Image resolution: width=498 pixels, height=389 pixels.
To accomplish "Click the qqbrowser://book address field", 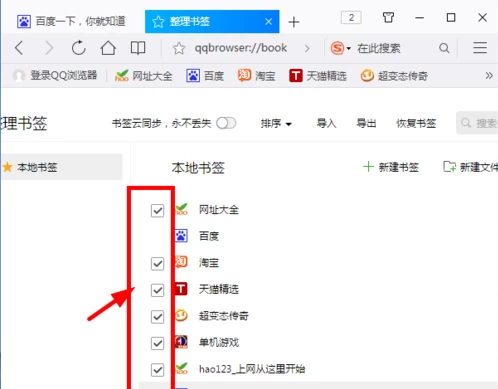I will 241,48.
